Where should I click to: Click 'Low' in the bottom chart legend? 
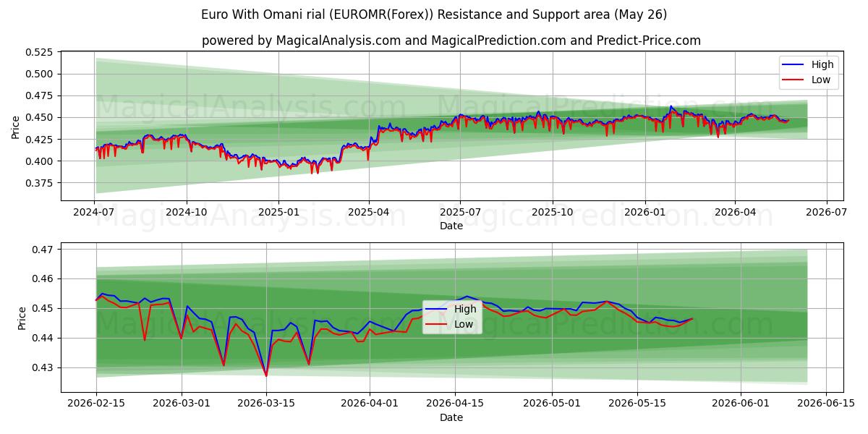coord(464,324)
